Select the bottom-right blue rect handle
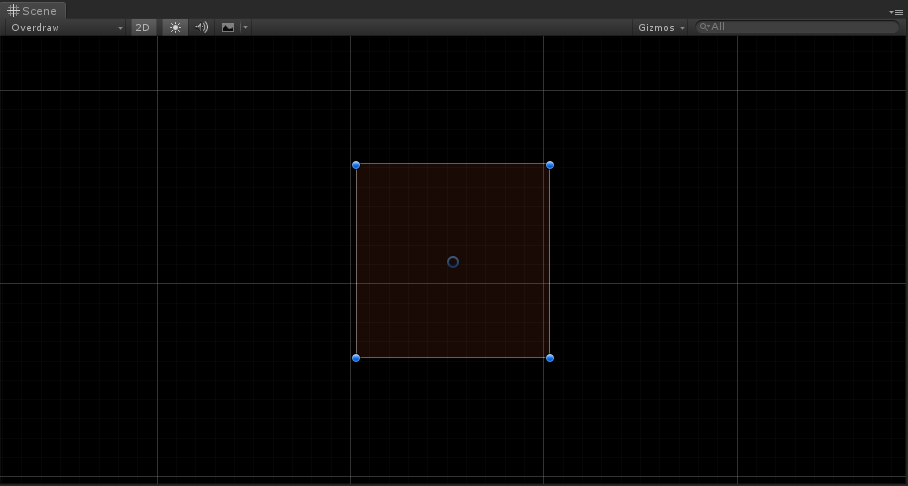Image resolution: width=908 pixels, height=486 pixels. click(x=550, y=358)
